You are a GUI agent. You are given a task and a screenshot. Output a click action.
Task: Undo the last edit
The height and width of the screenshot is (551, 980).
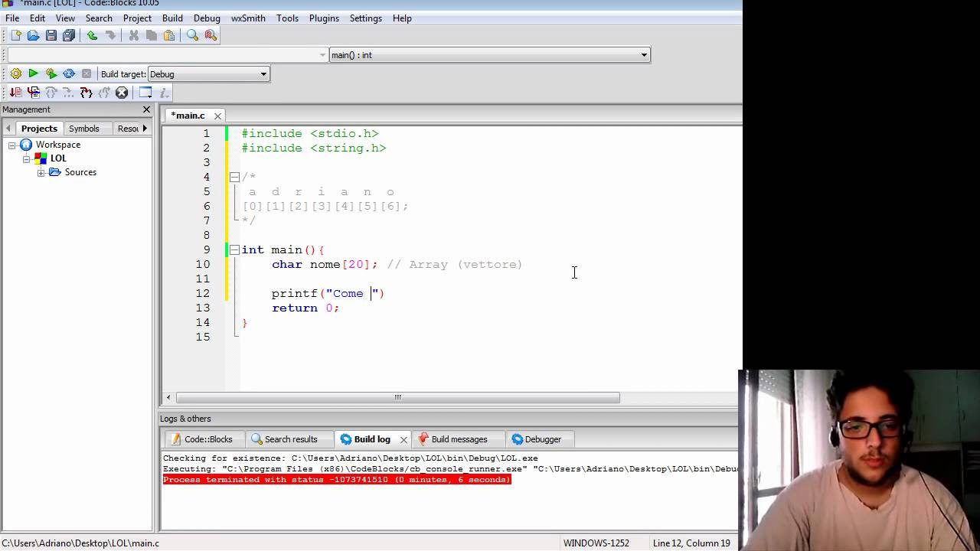(92, 35)
